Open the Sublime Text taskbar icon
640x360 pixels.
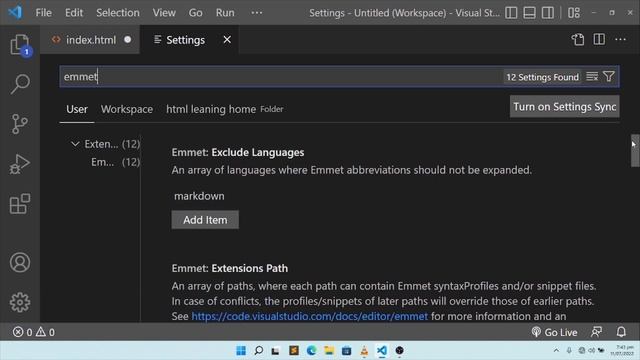pos(294,350)
